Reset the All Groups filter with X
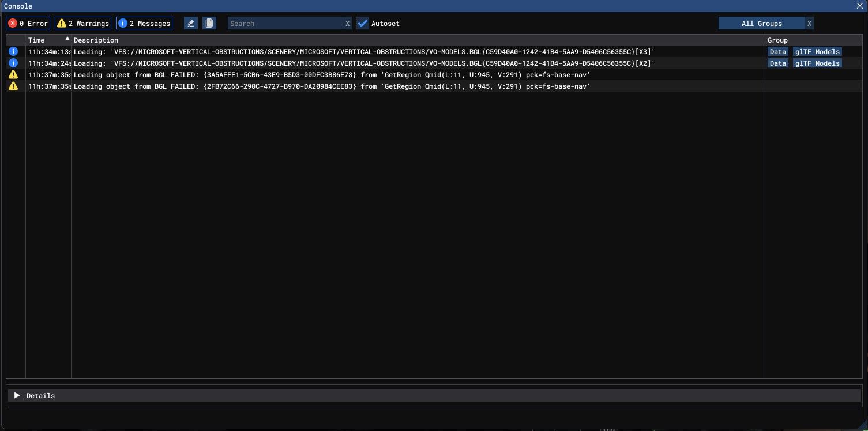868x431 pixels. tap(809, 24)
